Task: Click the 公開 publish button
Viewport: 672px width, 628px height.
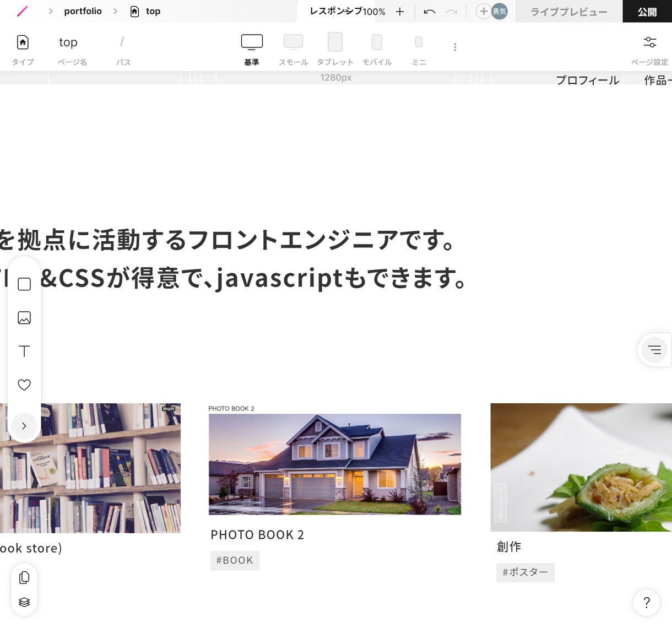Action: [647, 12]
